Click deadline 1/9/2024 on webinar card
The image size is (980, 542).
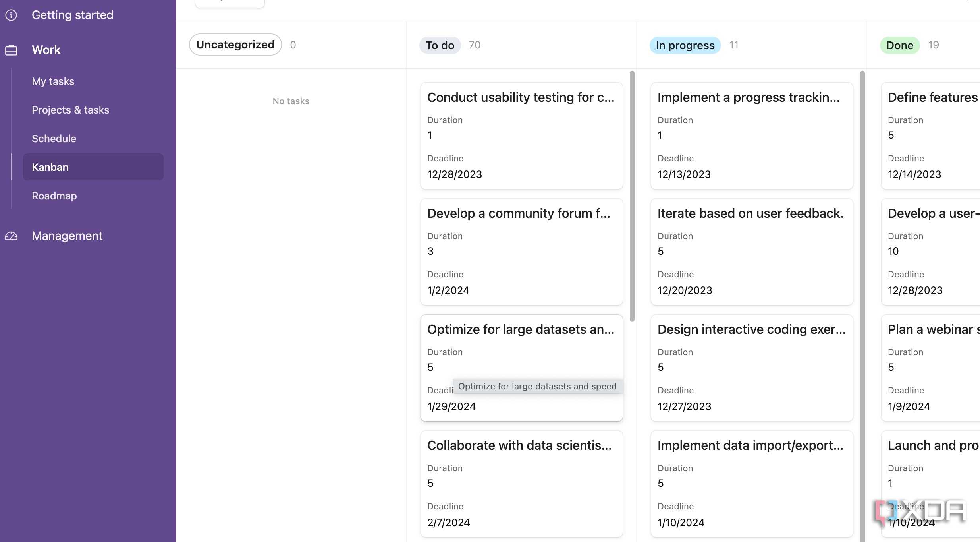coord(909,406)
